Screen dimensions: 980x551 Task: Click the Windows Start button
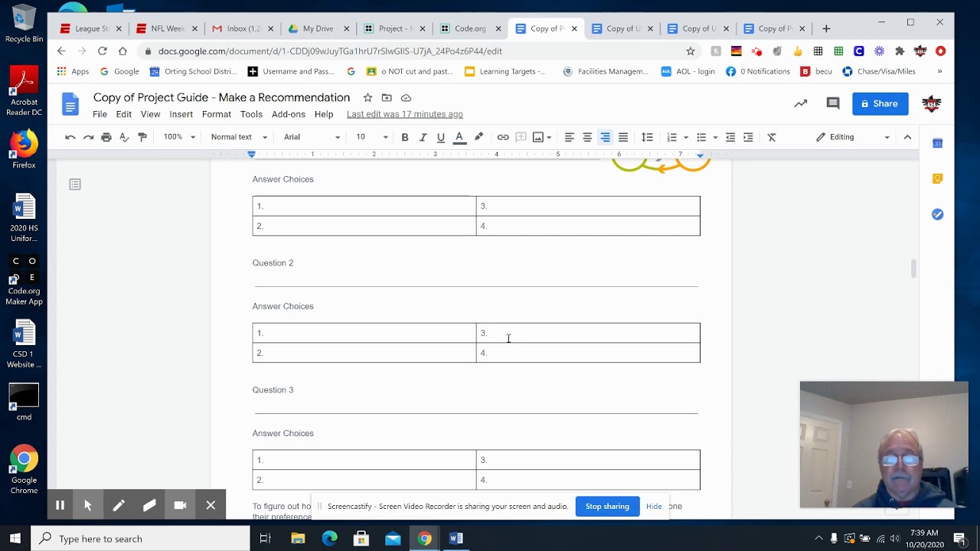tap(15, 539)
